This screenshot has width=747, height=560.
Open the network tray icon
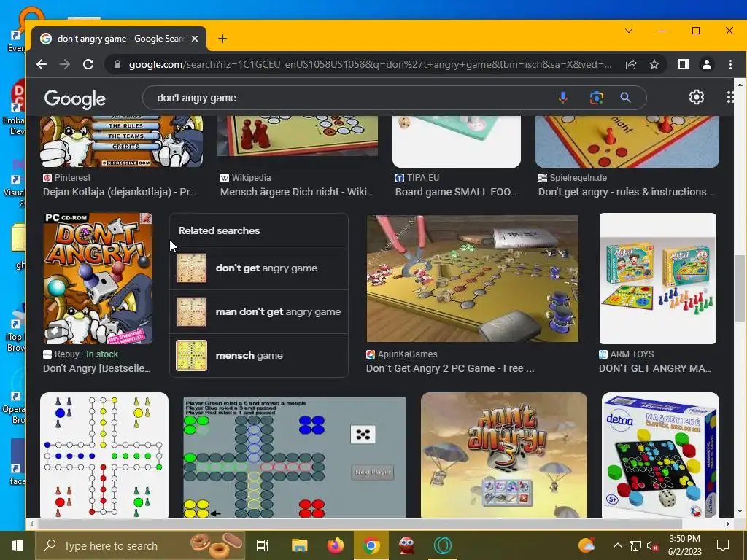[x=635, y=545]
